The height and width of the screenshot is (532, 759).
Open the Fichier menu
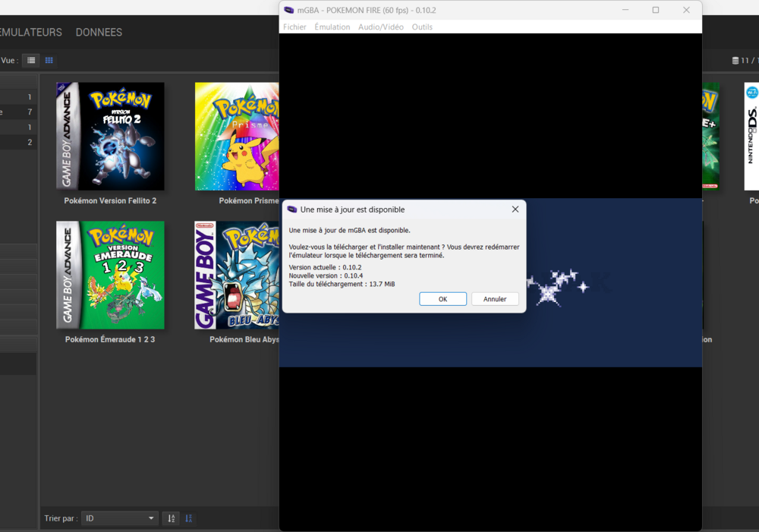pyautogui.click(x=294, y=27)
